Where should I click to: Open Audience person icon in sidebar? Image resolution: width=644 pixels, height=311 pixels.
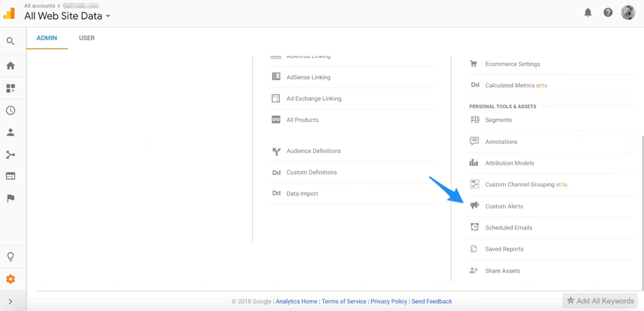10,133
